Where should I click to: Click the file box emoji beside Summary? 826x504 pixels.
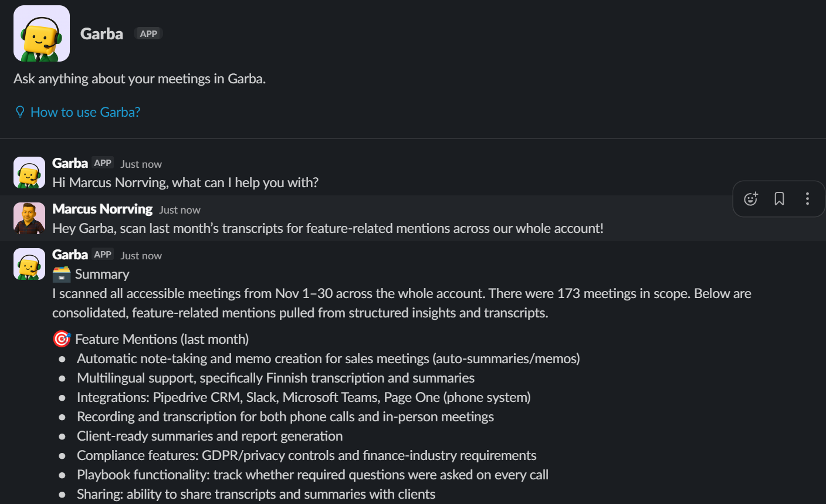62,274
